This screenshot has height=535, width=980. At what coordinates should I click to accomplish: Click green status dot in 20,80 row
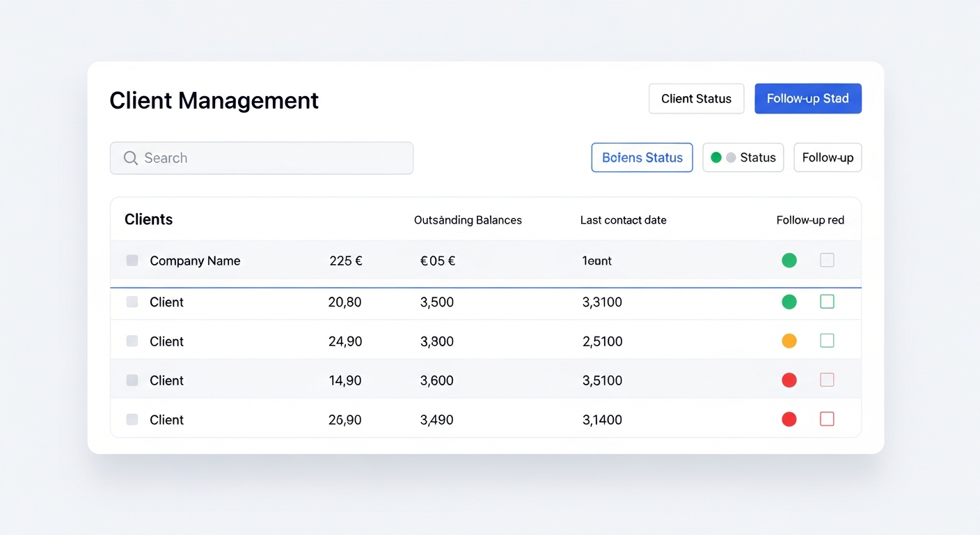coord(789,302)
